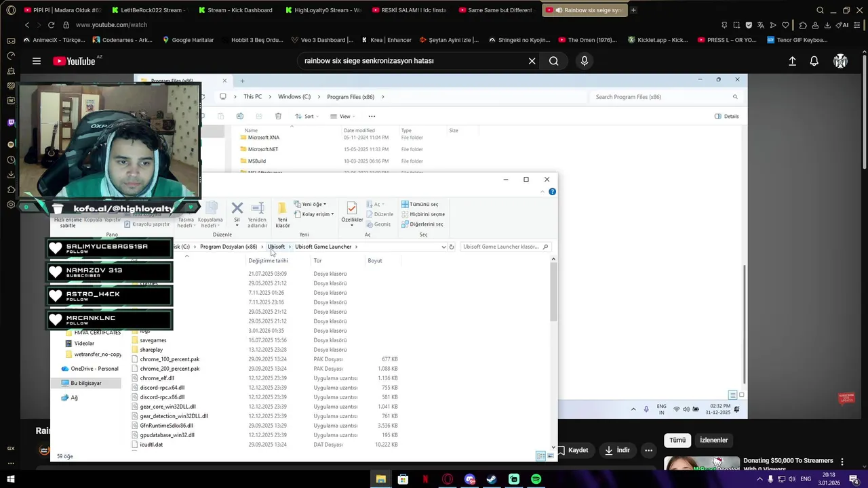868x488 pixels.
Task: Click the Ubisoft breadcrumb in address bar
Action: click(276, 247)
